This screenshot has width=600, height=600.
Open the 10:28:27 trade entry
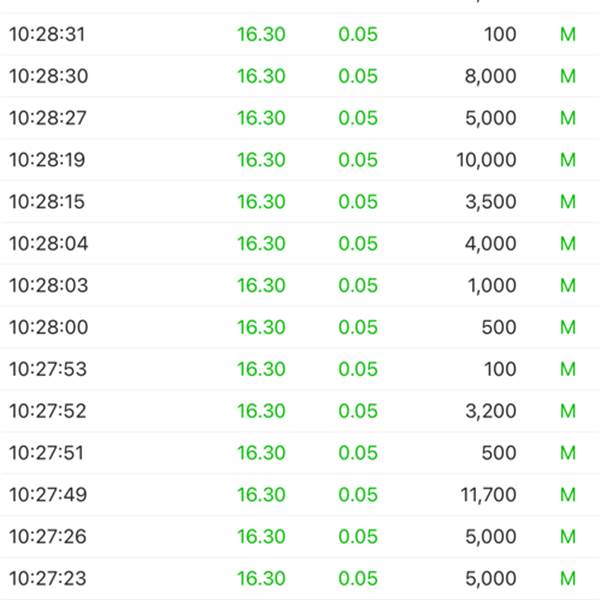[300, 118]
